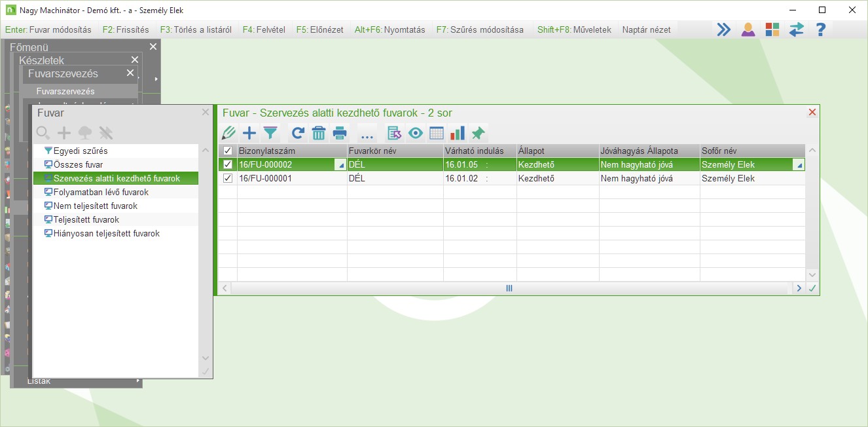
Task: Select Szervezés alatti kezdhető fuvarok filter
Action: tap(116, 178)
